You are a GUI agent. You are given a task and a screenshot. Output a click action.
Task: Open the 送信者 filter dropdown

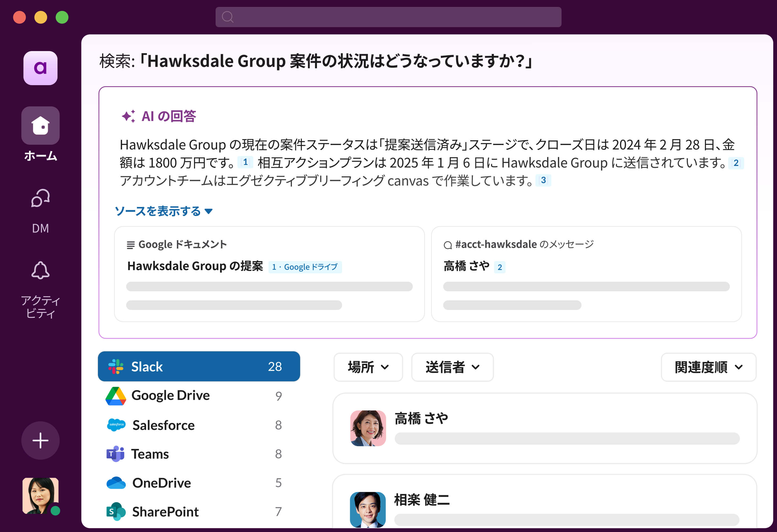pyautogui.click(x=452, y=367)
